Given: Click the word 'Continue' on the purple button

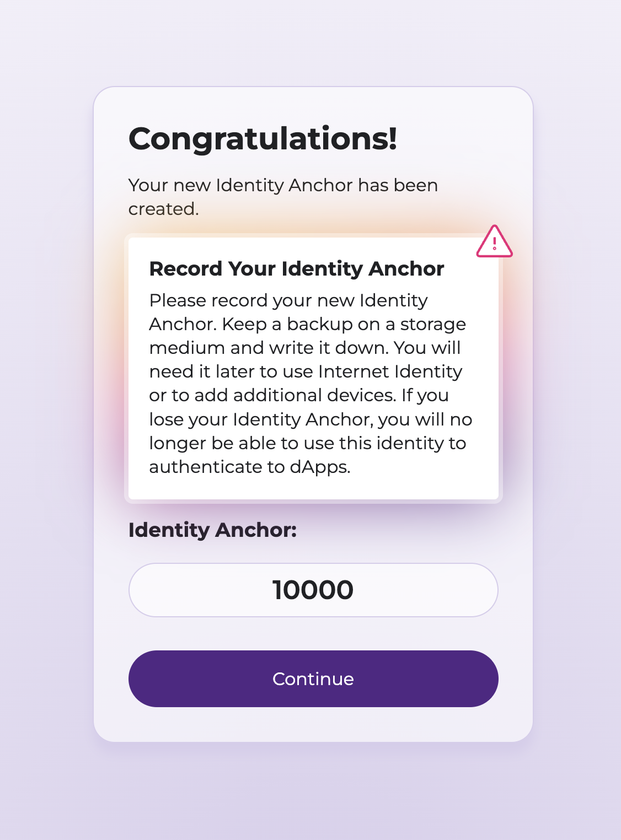Looking at the screenshot, I should pos(313,679).
